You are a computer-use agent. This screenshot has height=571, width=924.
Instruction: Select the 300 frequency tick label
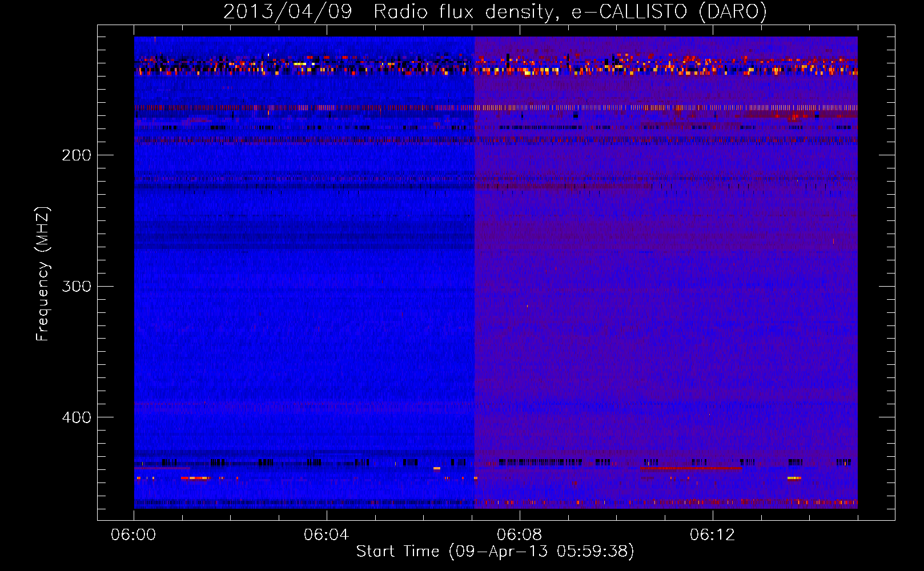click(77, 285)
